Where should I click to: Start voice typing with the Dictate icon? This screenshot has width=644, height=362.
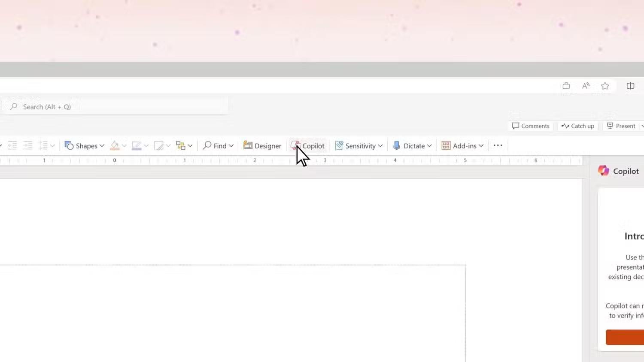coord(397,146)
